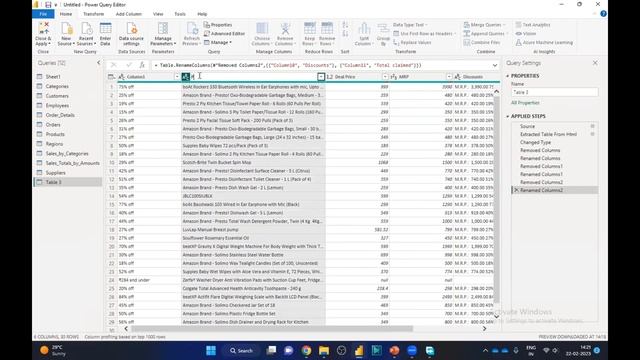Click the table menu icon at grid corner
The image size is (640, 360).
pyautogui.click(x=111, y=77)
